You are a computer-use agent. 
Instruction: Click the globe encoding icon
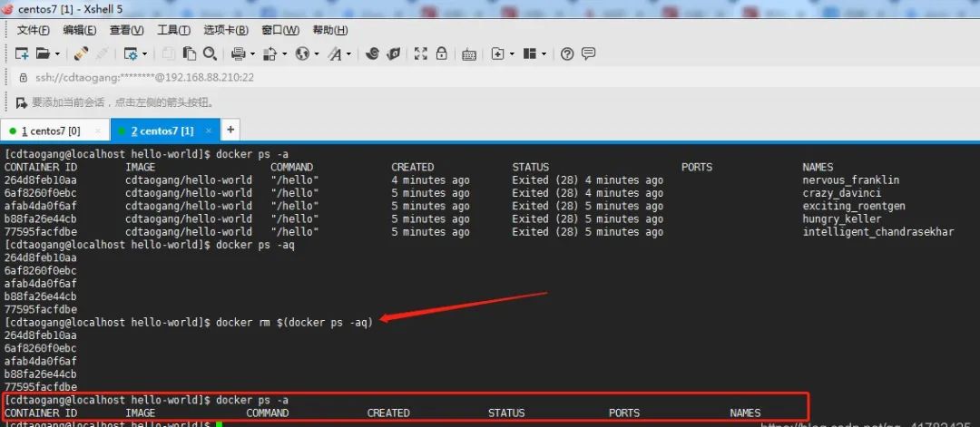tap(302, 53)
